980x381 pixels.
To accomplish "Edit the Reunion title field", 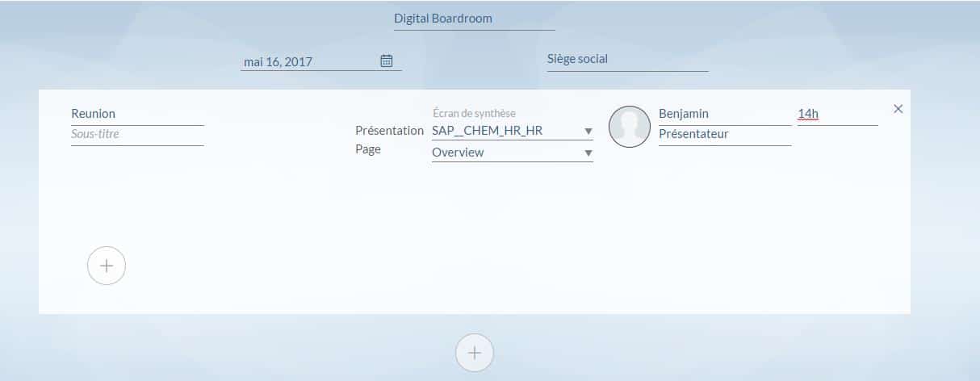I will 137,115.
